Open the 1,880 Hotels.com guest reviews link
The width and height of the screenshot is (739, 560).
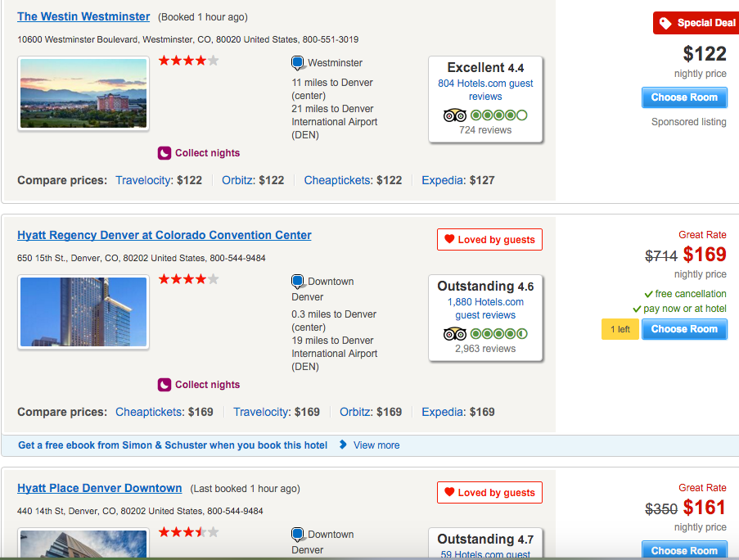pyautogui.click(x=485, y=309)
